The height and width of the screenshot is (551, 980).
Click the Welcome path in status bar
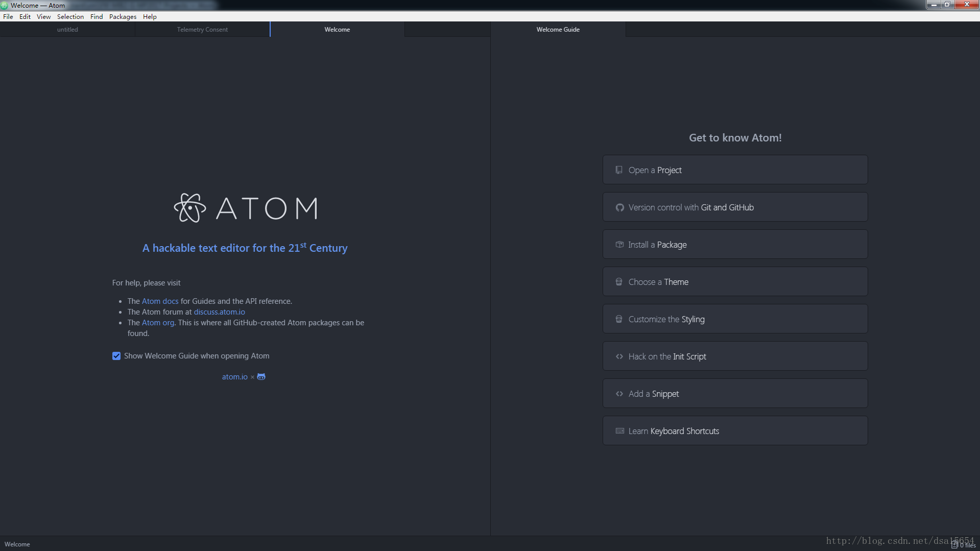pyautogui.click(x=17, y=544)
